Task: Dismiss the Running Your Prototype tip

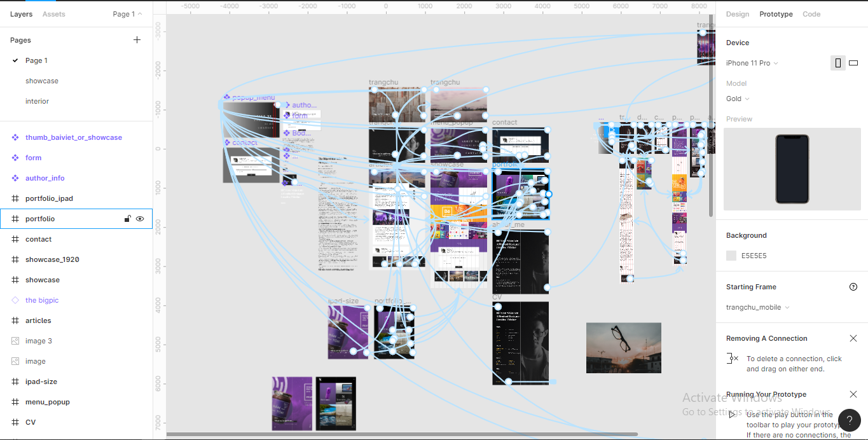Action: coord(853,394)
